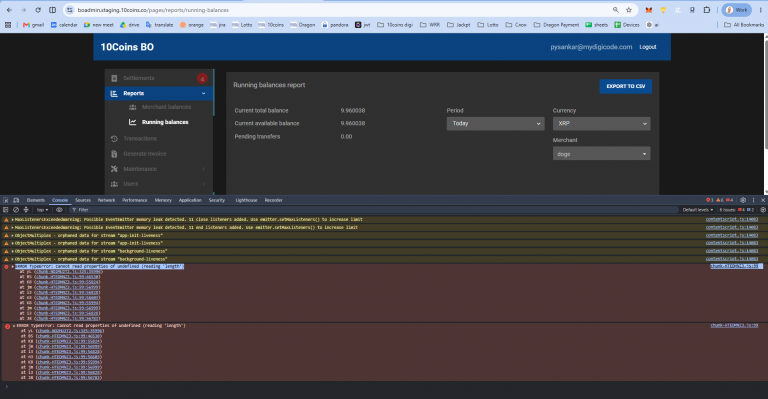The height and width of the screenshot is (399, 768).
Task: Toggle the console live expression eye icon
Action: click(x=59, y=210)
